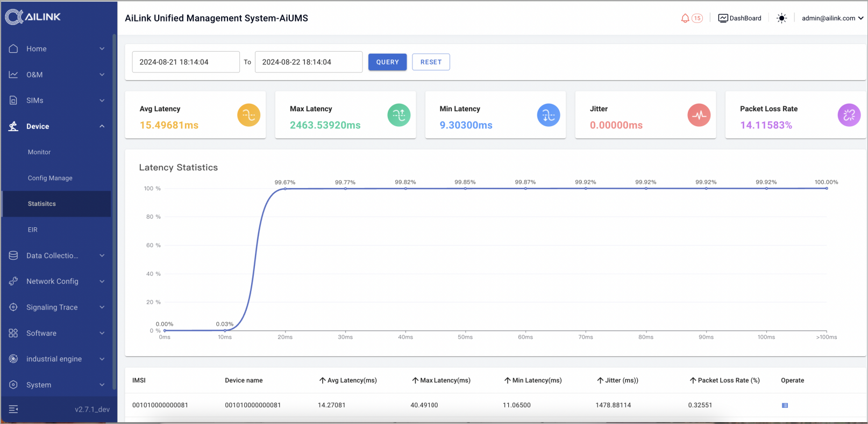Open the DashBoard monitor icon

click(x=723, y=18)
